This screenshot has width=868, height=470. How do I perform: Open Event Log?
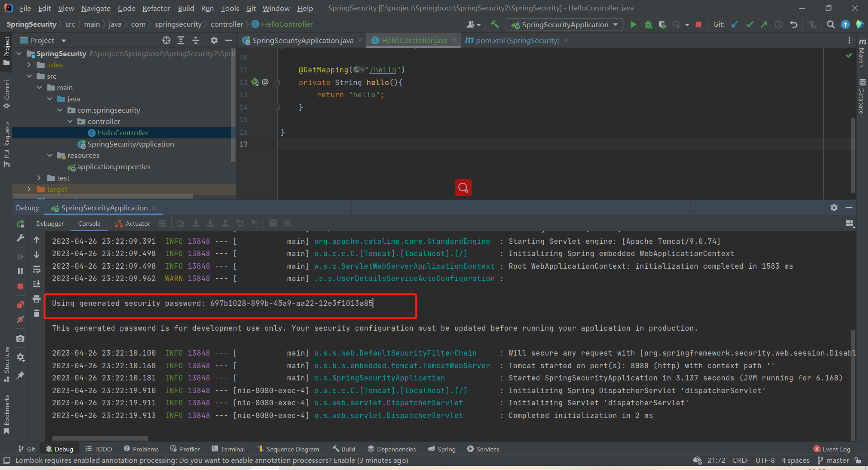(x=832, y=449)
